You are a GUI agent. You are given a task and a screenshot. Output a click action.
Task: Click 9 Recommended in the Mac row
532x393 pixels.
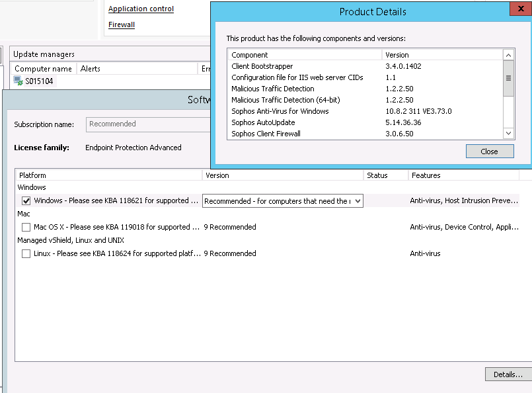(x=230, y=227)
